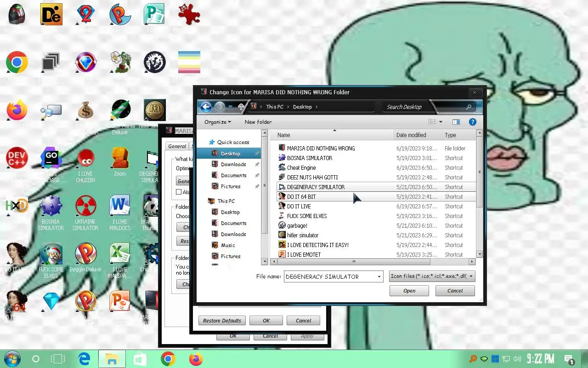Launch the Plants vs Zombies desktop icon
Viewport: 588px width, 368px height.
pos(120,62)
